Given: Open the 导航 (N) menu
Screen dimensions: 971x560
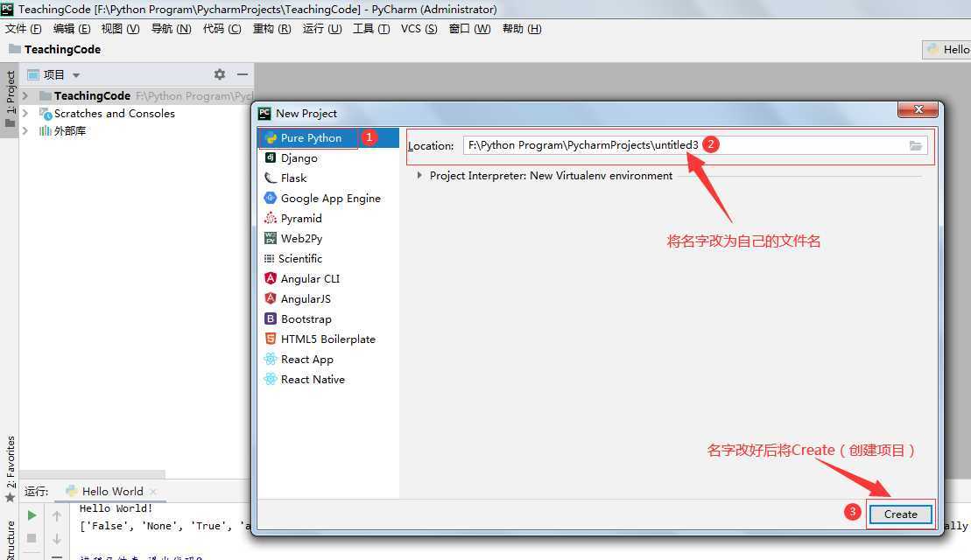Looking at the screenshot, I should tap(171, 29).
